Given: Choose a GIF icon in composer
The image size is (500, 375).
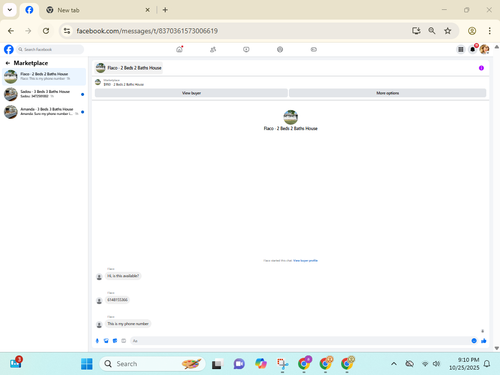Looking at the screenshot, I should click(124, 341).
